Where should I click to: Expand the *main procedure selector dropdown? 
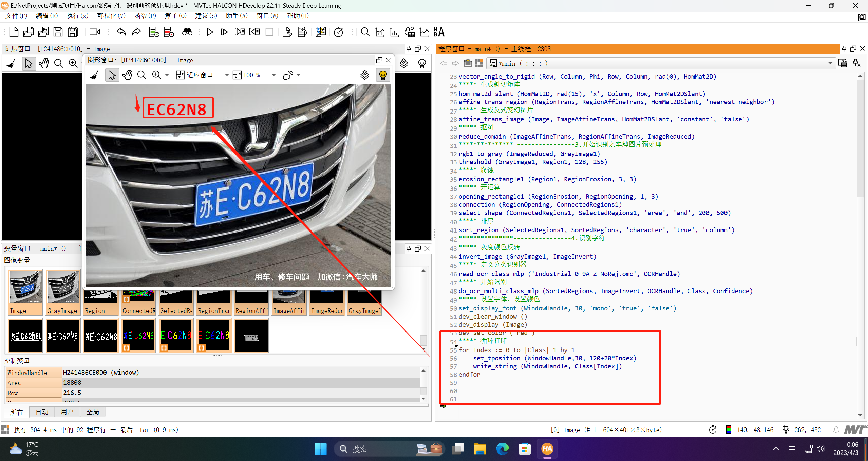coord(830,63)
